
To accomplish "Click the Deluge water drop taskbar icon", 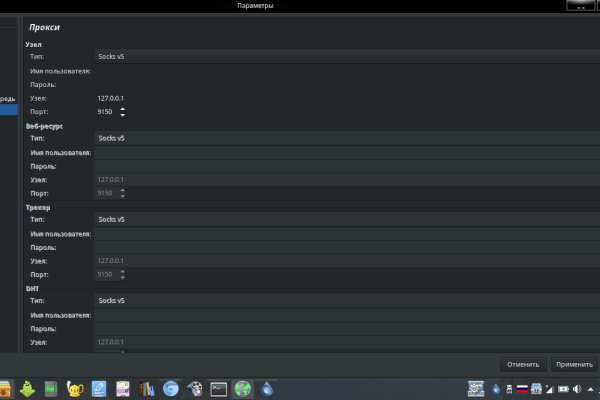I will coord(267,389).
